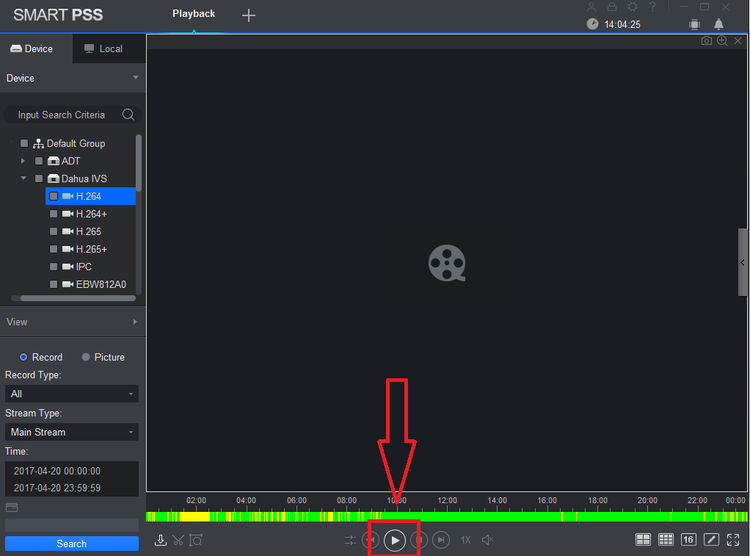The width and height of the screenshot is (750, 556).
Task: Check the EBW812A0 channel checkbox
Action: click(x=54, y=284)
